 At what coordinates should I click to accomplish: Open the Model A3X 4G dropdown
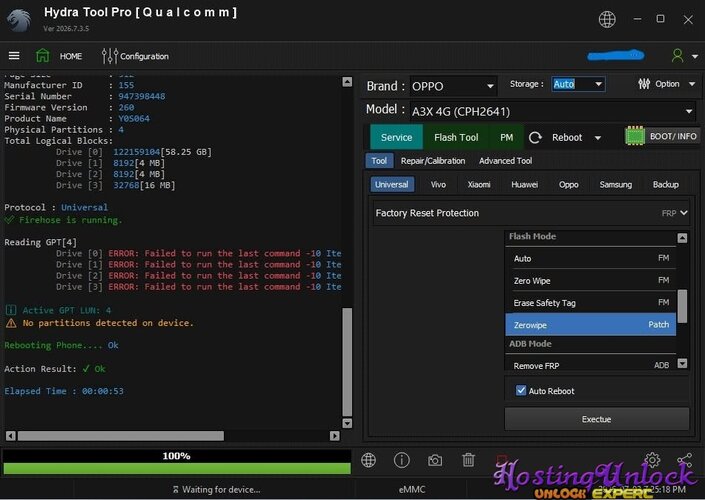click(x=552, y=111)
